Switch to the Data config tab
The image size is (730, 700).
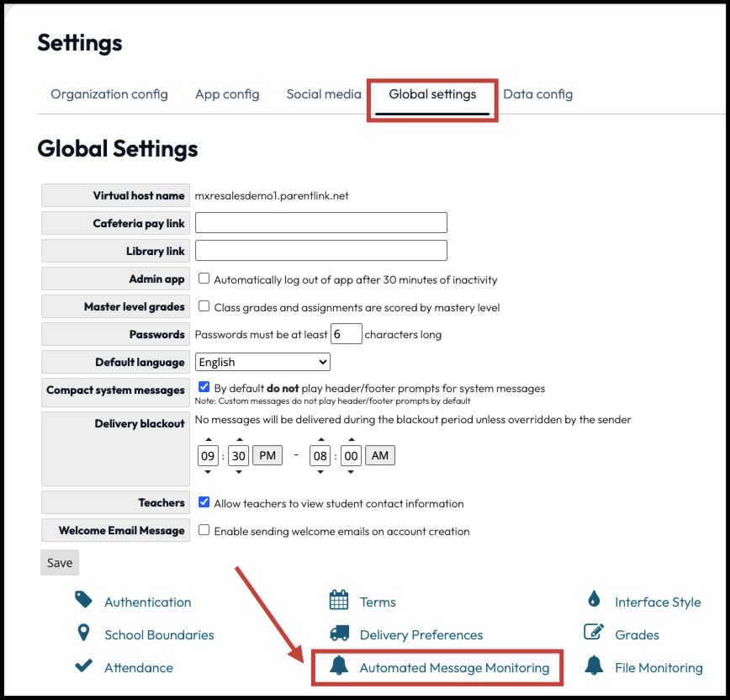(538, 94)
